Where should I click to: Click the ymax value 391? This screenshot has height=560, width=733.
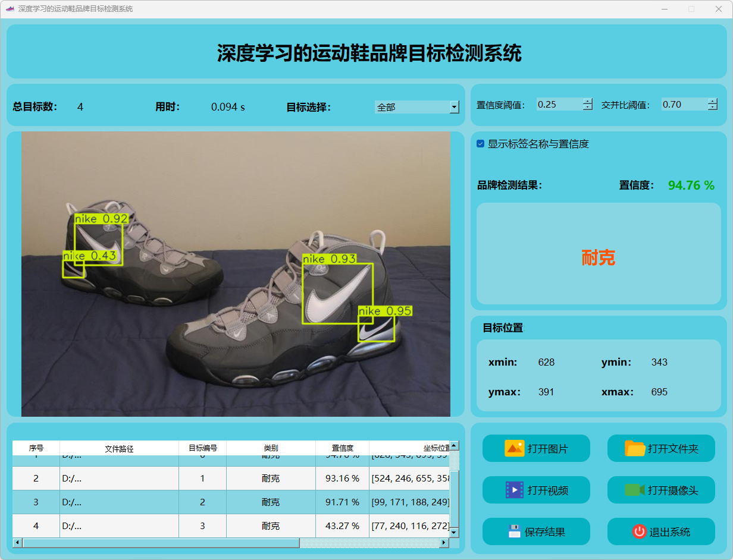pos(546,392)
